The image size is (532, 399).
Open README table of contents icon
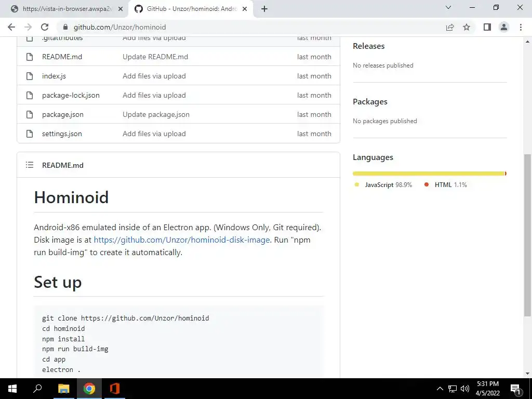click(x=30, y=165)
